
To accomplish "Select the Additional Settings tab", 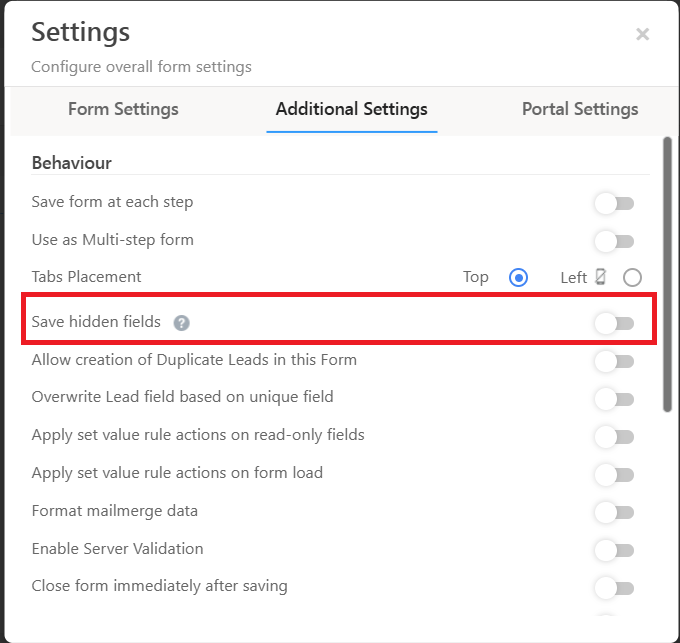I will [351, 109].
